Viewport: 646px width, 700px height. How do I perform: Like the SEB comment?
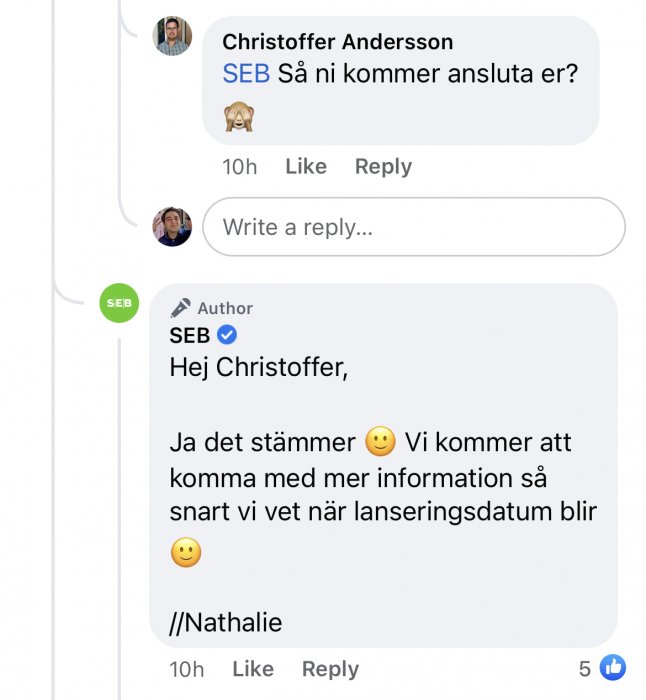coord(253,669)
